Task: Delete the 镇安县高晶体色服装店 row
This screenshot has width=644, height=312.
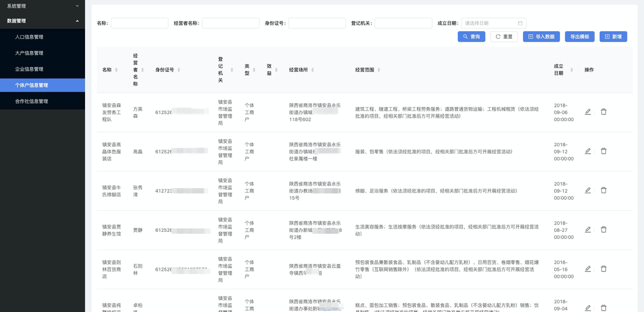Action: [x=603, y=151]
